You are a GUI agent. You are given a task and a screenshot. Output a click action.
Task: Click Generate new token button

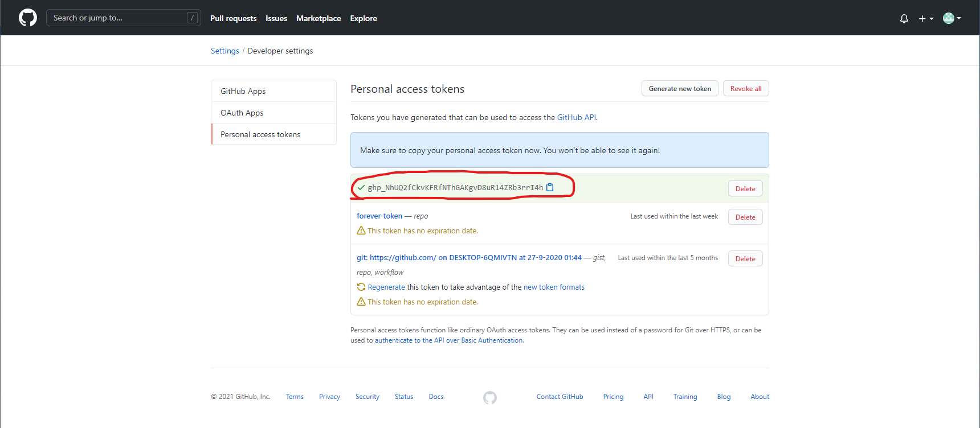tap(680, 88)
